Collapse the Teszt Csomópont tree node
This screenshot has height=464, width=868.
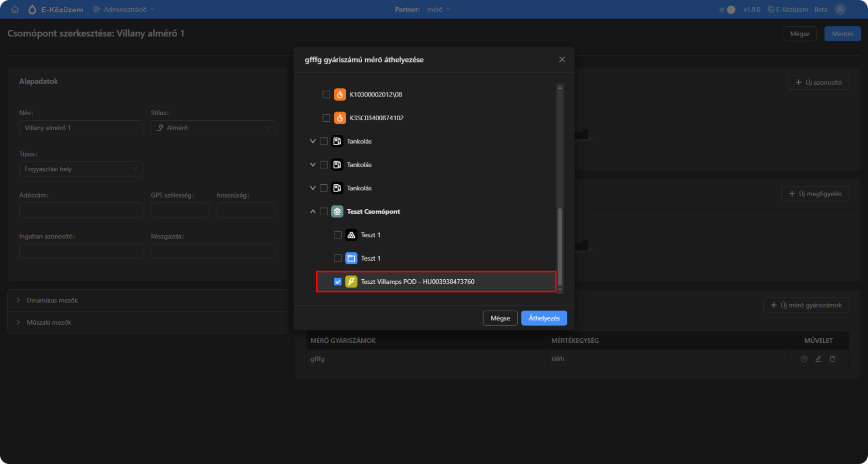click(x=313, y=212)
